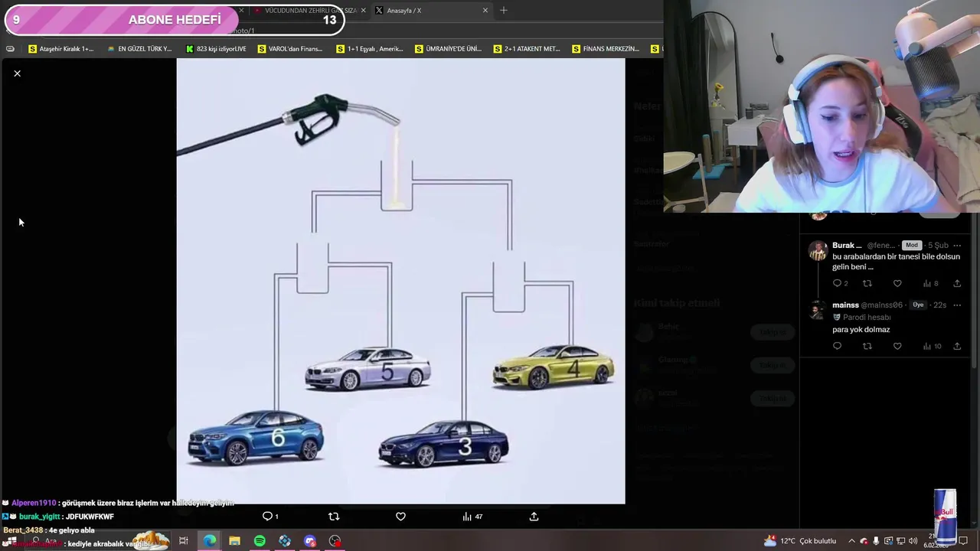Open Microsoft Edge from the taskbar
980x551 pixels.
point(209,541)
